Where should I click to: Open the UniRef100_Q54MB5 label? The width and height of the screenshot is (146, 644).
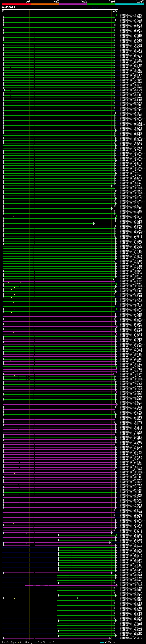131,284
